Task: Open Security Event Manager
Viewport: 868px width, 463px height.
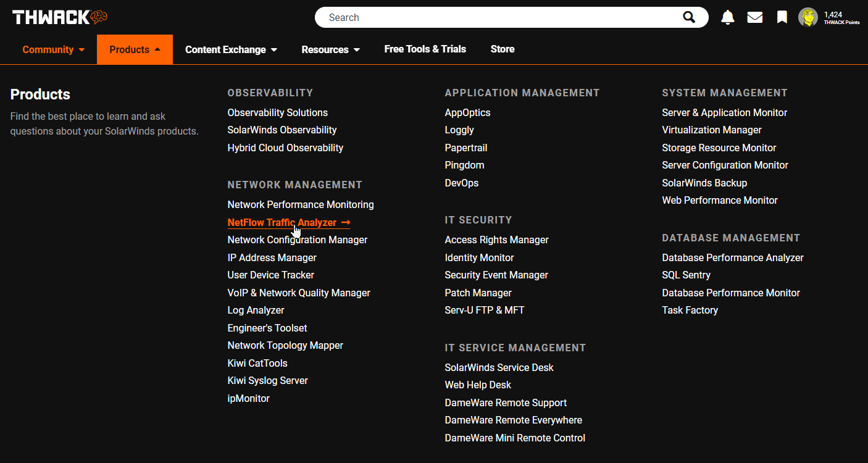Action: coord(496,275)
